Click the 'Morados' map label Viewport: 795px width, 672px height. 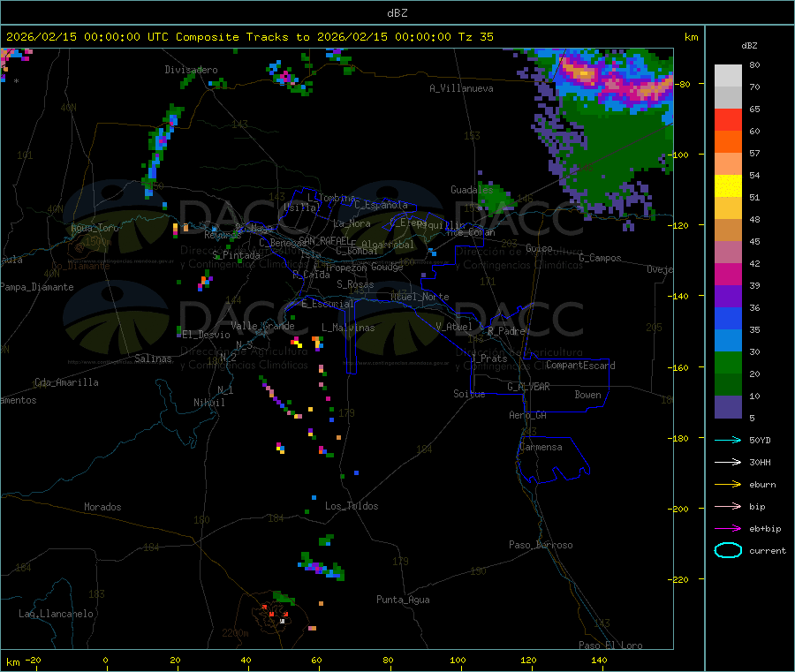point(102,507)
